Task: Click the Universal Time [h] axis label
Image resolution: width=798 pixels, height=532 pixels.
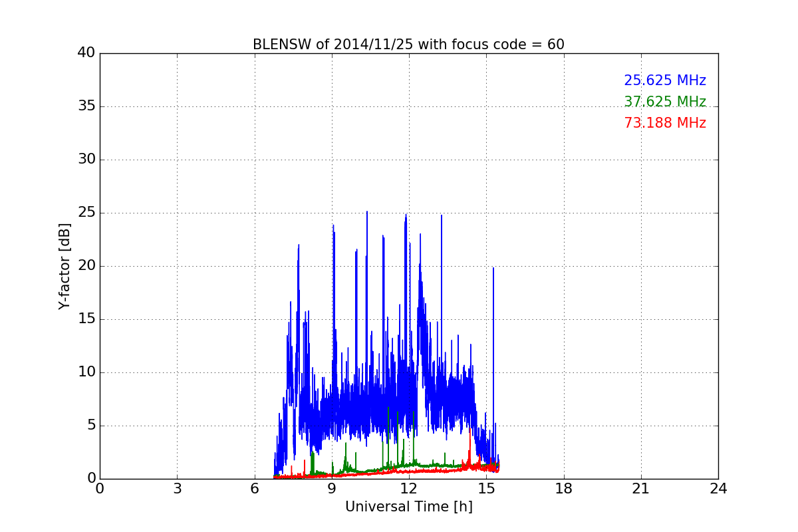Action: tap(408, 507)
